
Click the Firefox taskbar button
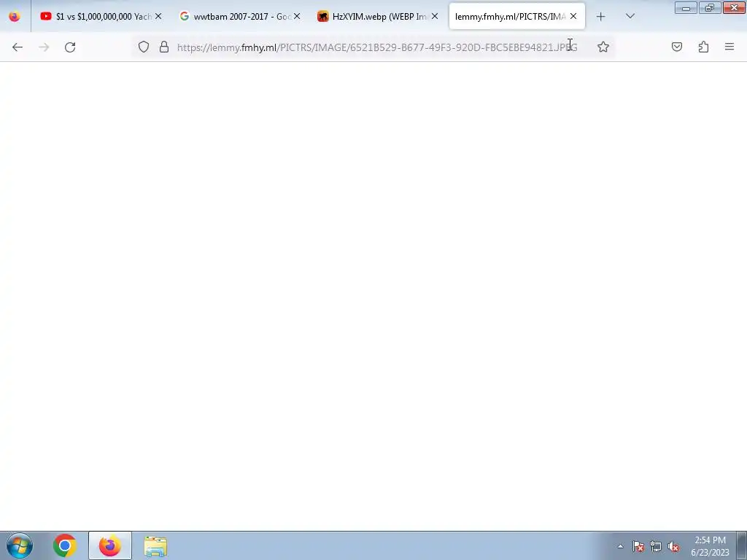point(110,545)
